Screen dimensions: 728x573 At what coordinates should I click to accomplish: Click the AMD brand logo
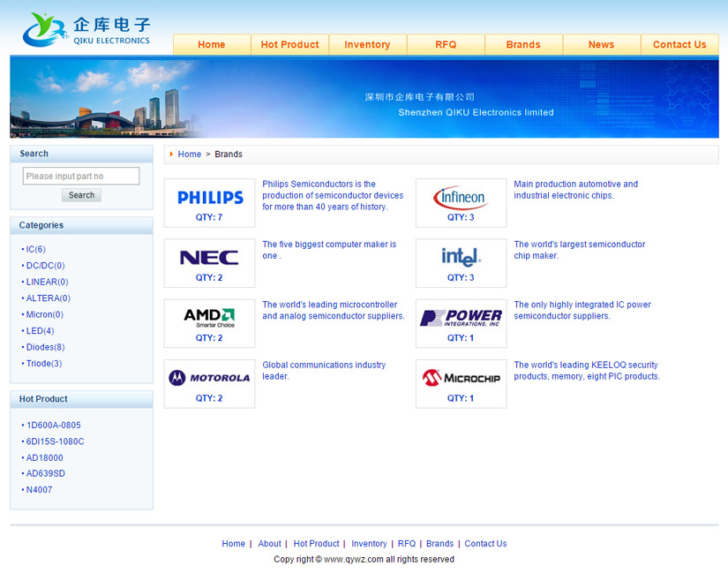209,317
